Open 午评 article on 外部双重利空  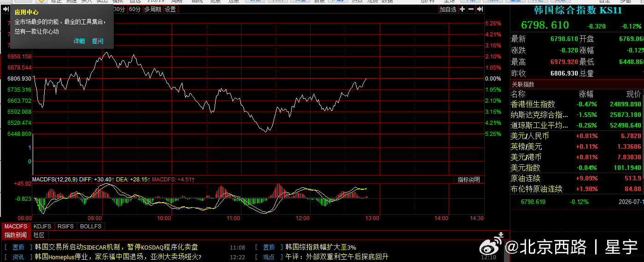pyautogui.click(x=337, y=257)
